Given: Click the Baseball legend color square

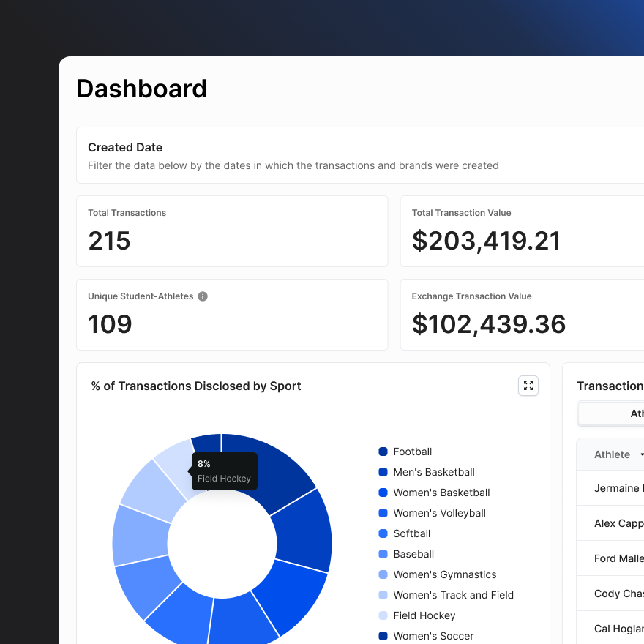Looking at the screenshot, I should point(383,554).
